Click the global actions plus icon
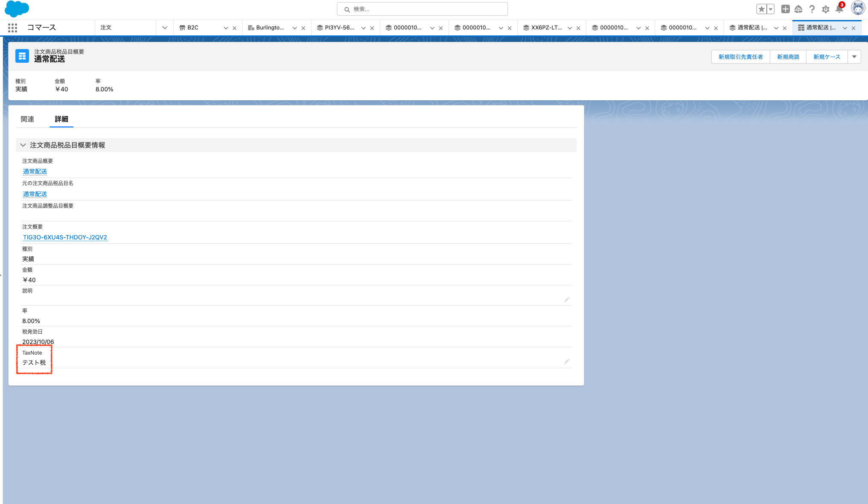Screen dimensions: 868x504 coord(785,9)
